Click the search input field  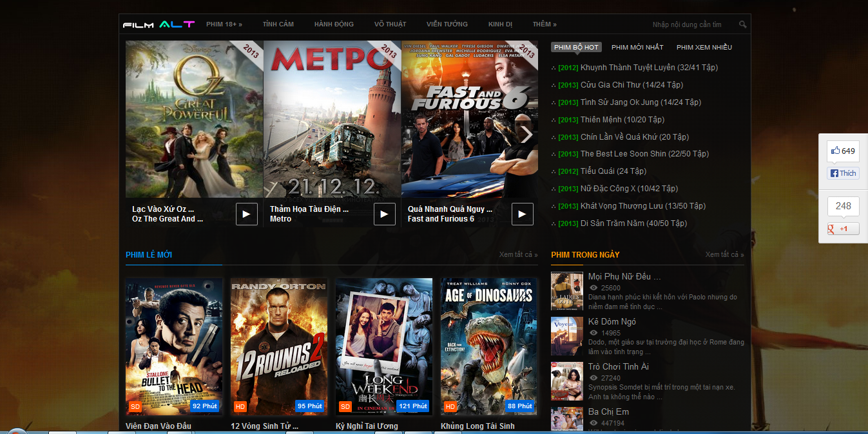pyautogui.click(x=692, y=24)
